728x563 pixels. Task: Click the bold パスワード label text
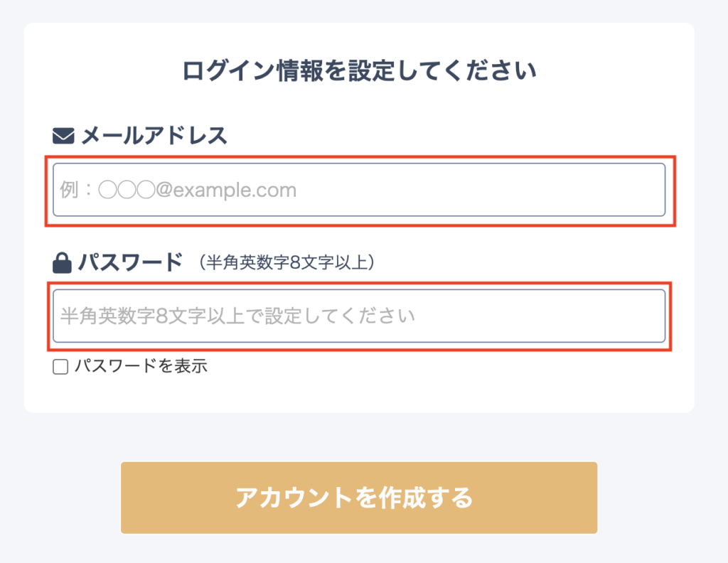click(x=130, y=263)
